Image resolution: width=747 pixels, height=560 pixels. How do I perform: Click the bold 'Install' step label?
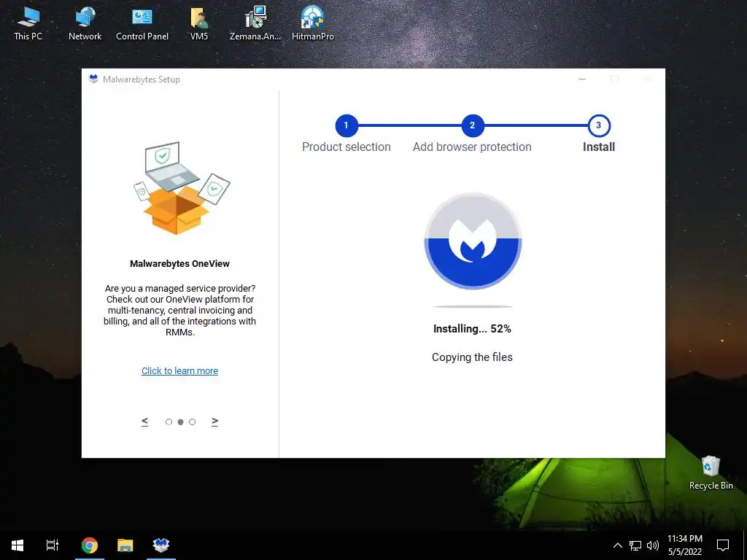[x=599, y=147]
